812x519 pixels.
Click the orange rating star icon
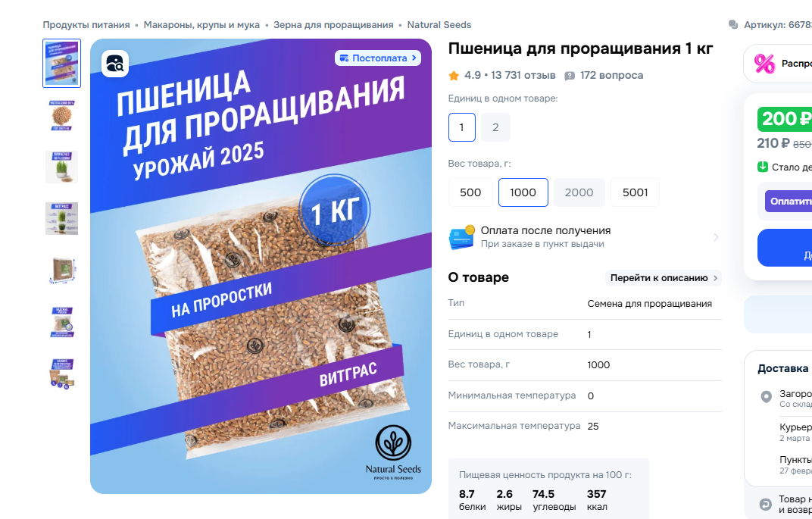454,76
